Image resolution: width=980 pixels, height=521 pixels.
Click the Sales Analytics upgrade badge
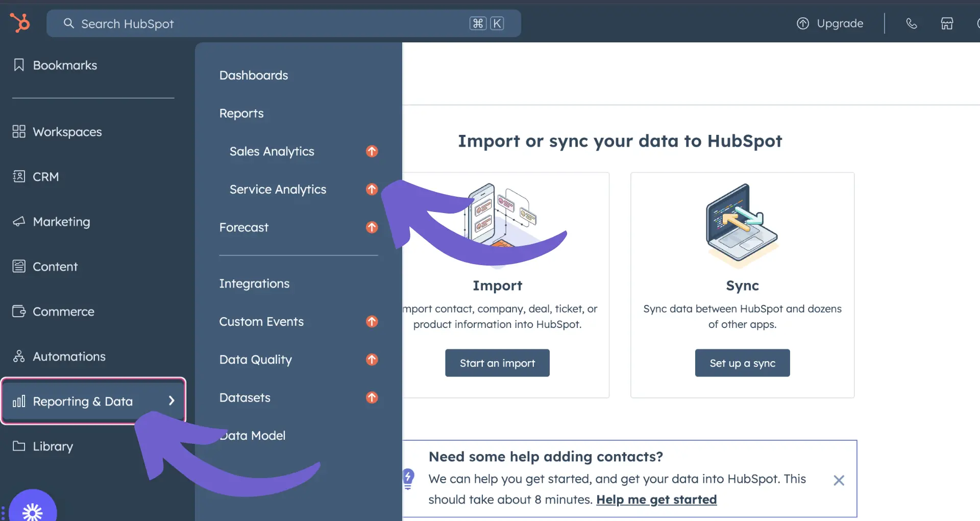pos(372,151)
